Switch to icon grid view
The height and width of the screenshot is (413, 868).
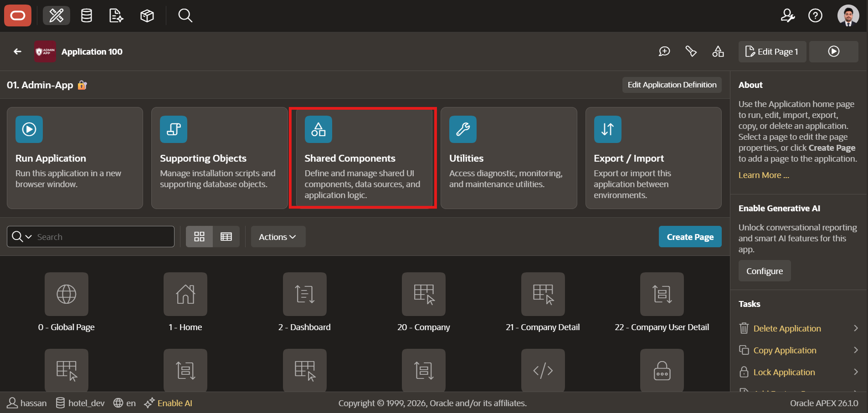click(x=199, y=237)
